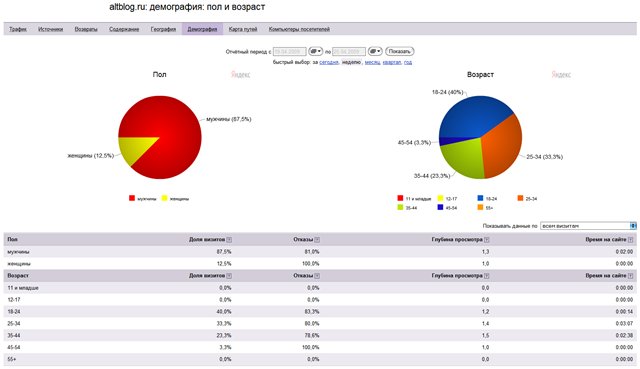Click the orange 25-34 legend swatch
The image size is (640, 369).
[x=520, y=198]
